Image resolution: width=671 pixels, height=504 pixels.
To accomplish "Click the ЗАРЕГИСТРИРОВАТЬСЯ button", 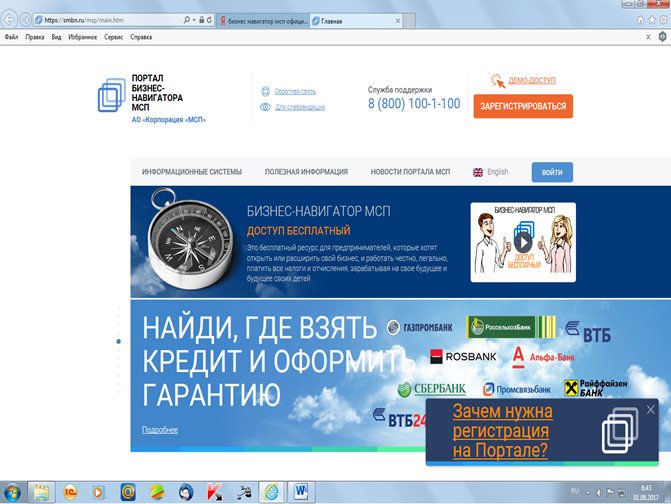I will tap(523, 106).
